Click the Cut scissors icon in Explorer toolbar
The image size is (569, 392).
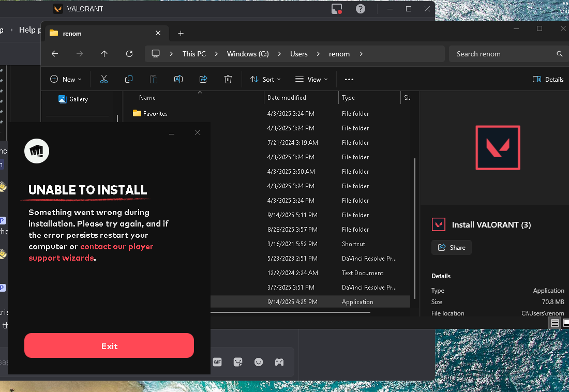104,79
